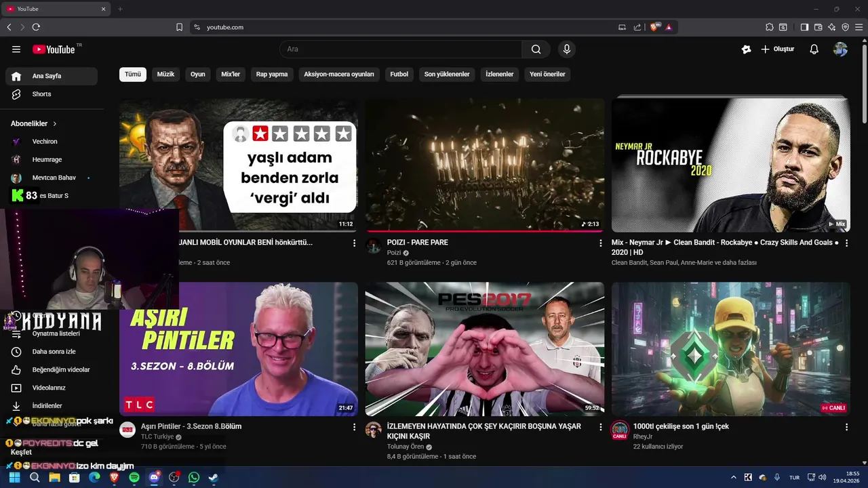Select Aksiyon-macera oyunları filter chip
The image size is (868, 488).
pos(339,75)
